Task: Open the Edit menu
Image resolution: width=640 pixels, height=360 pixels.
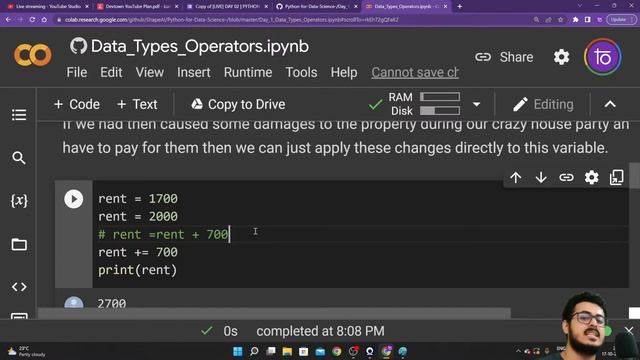Action: tap(111, 72)
